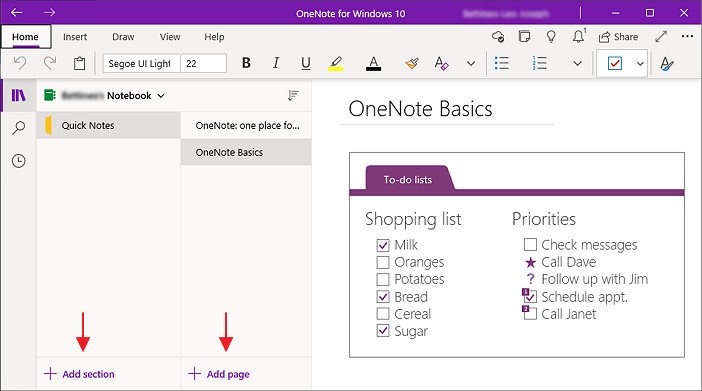Viewport: 702px width, 391px height.
Task: Open the Insert tab
Action: tap(75, 37)
